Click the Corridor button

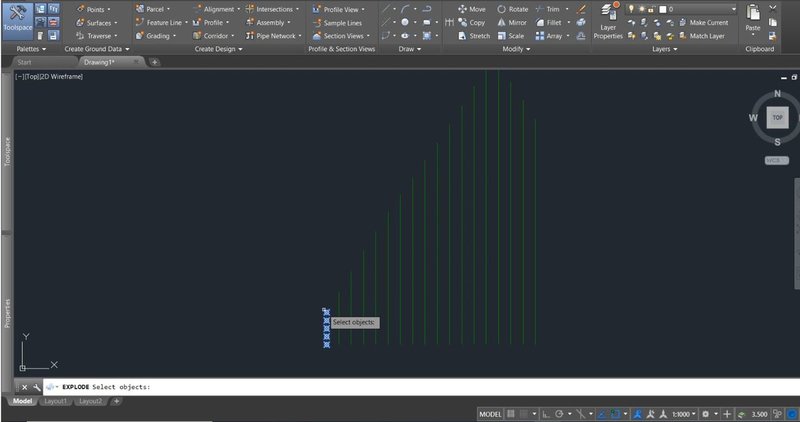point(213,36)
